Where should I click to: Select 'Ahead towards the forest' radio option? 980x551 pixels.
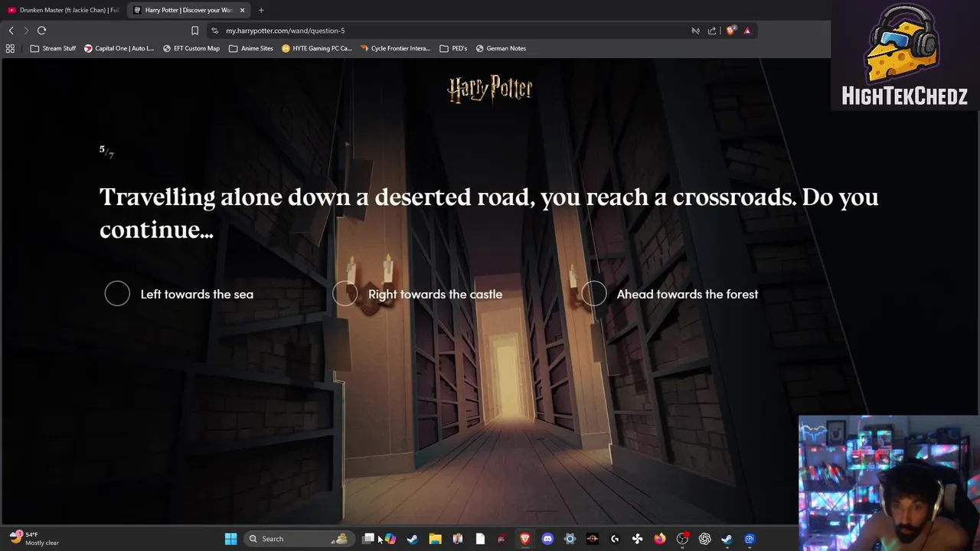pos(593,294)
